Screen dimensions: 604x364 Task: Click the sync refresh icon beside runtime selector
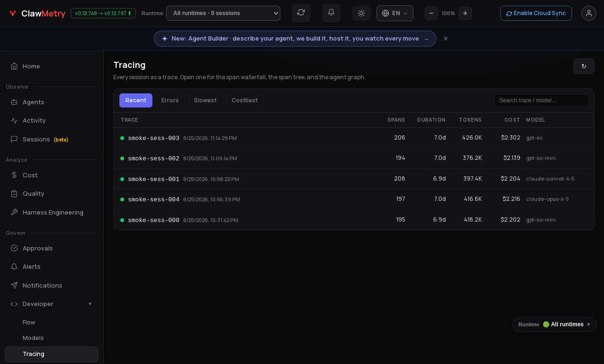pyautogui.click(x=301, y=13)
